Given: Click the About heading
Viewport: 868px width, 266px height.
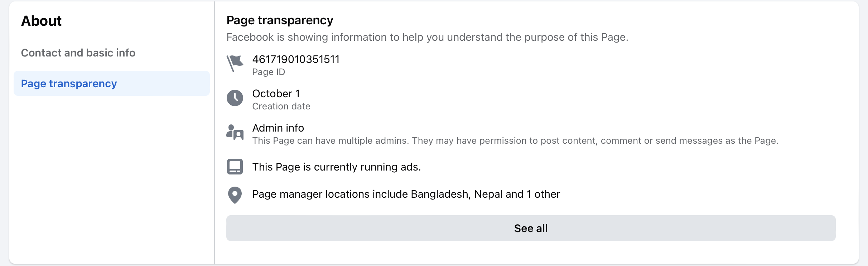Looking at the screenshot, I should tap(41, 21).
